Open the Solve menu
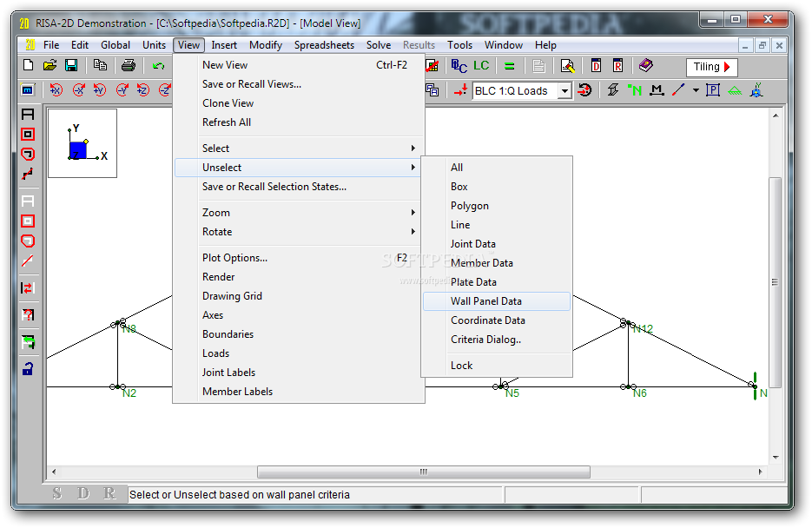 tap(379, 45)
